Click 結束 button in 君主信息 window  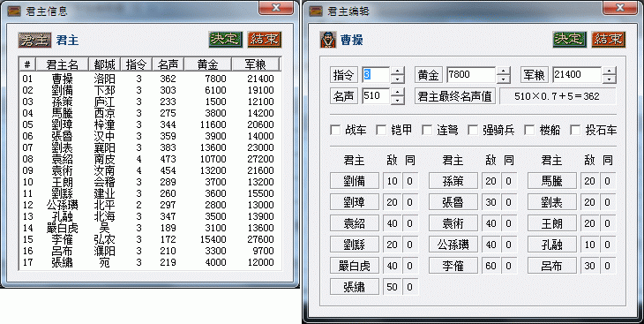pos(264,40)
